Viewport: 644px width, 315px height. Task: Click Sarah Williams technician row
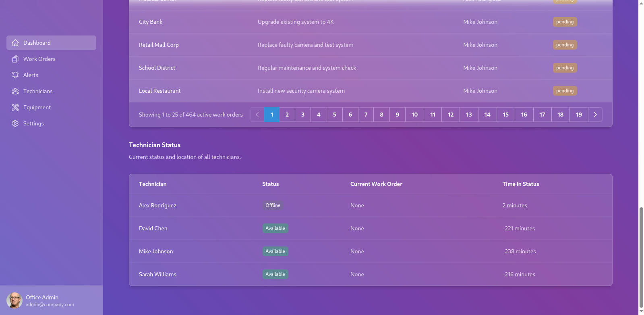[371, 274]
